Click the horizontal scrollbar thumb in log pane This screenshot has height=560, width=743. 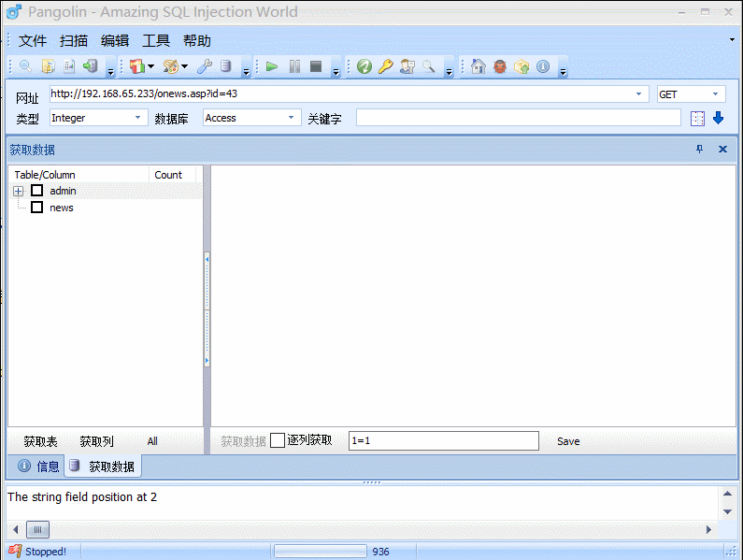tap(37, 529)
